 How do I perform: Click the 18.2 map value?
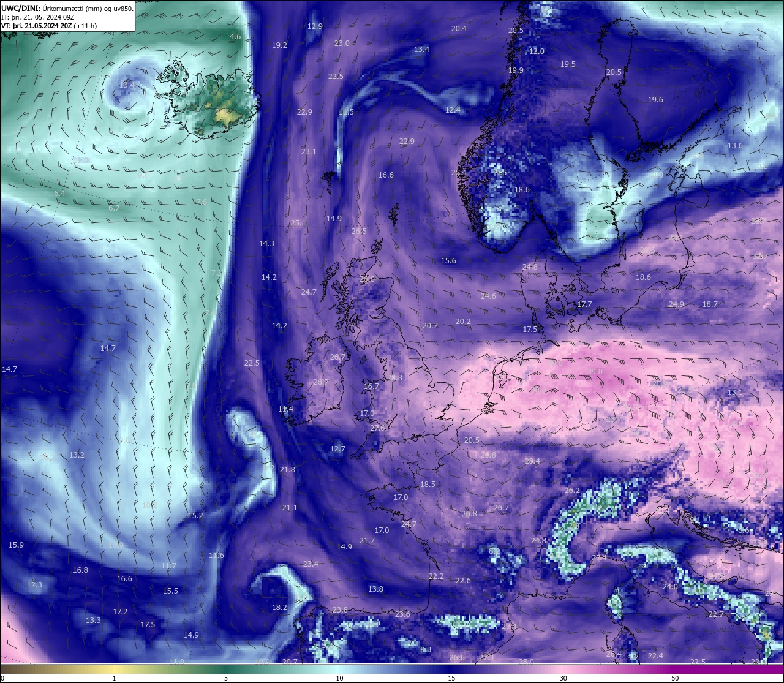[x=279, y=608]
